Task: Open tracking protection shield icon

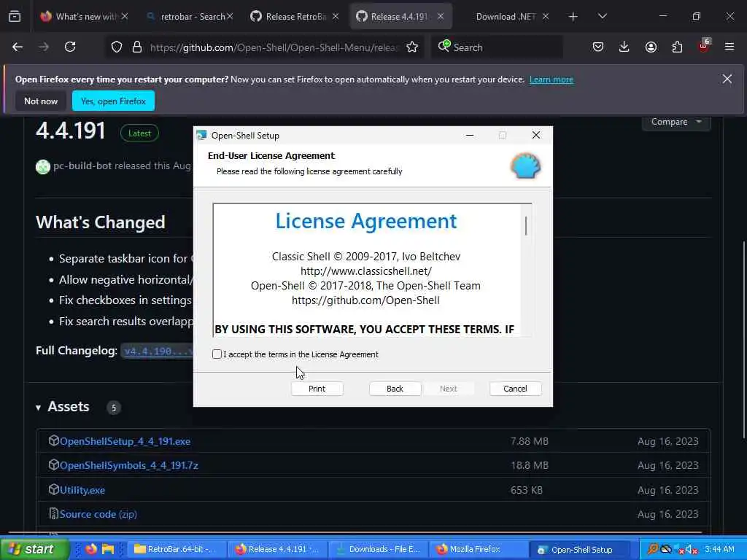Action: coord(117,47)
